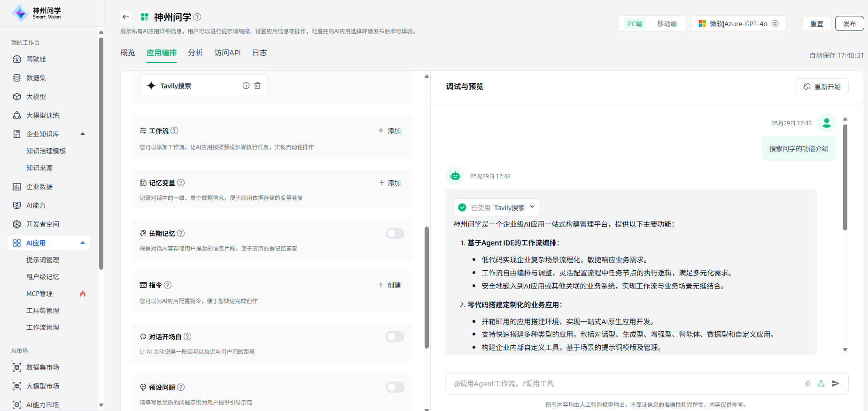This screenshot has height=411, width=868.
Task: Enable the 预设问题 toggle
Action: [x=395, y=387]
